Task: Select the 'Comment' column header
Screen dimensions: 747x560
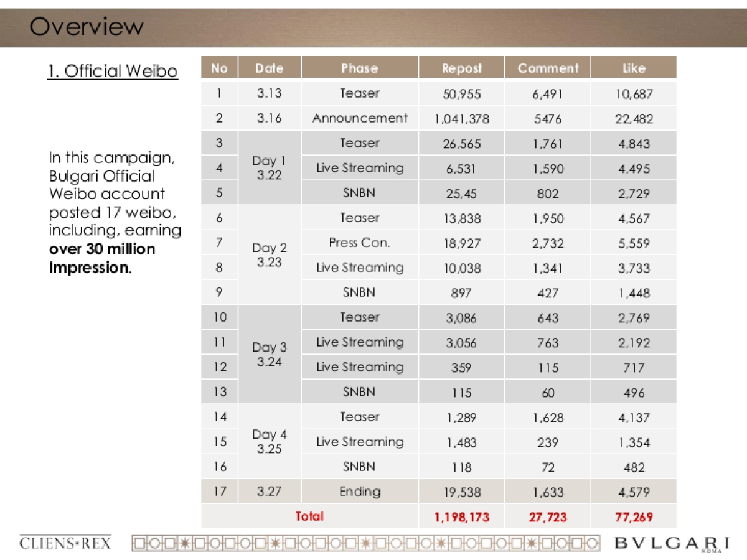Action: [548, 68]
